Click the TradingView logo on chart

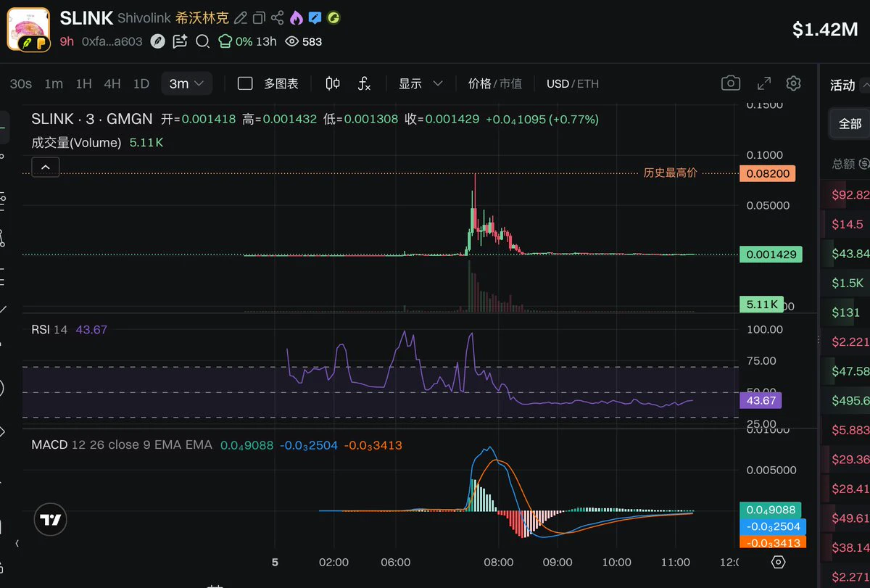tap(51, 520)
